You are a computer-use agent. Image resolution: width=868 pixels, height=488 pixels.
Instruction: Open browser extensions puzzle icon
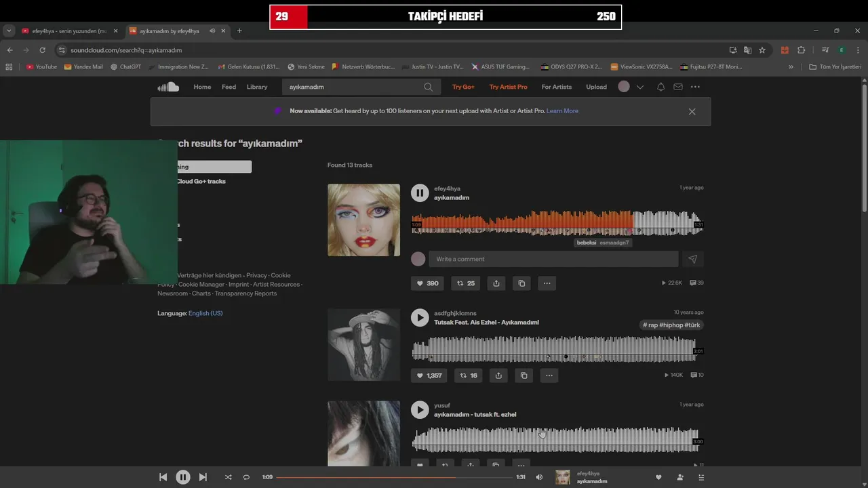click(x=801, y=50)
